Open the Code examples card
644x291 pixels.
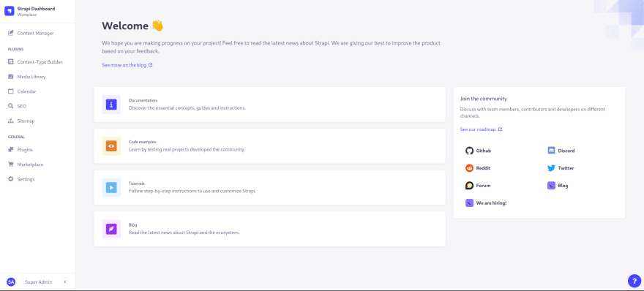pyautogui.click(x=269, y=145)
